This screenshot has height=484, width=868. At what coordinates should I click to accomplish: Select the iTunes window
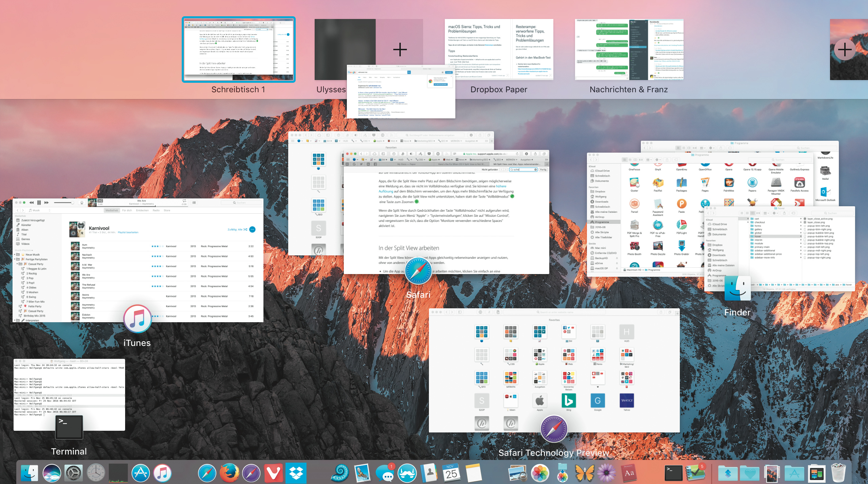click(138, 260)
